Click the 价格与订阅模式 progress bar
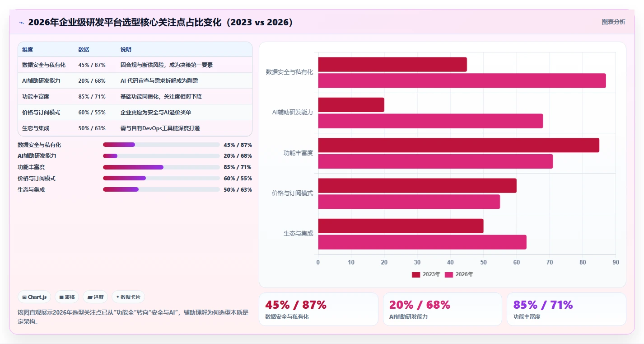The image size is (644, 344). coord(161,178)
